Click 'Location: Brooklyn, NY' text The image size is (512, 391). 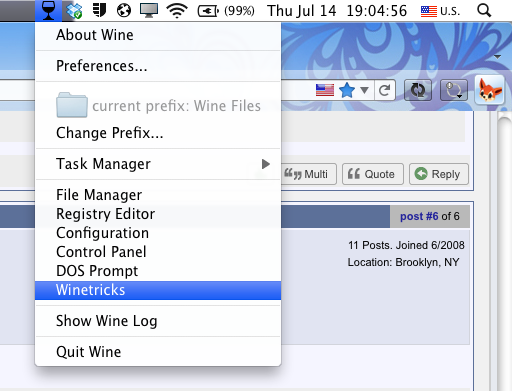coord(403,263)
